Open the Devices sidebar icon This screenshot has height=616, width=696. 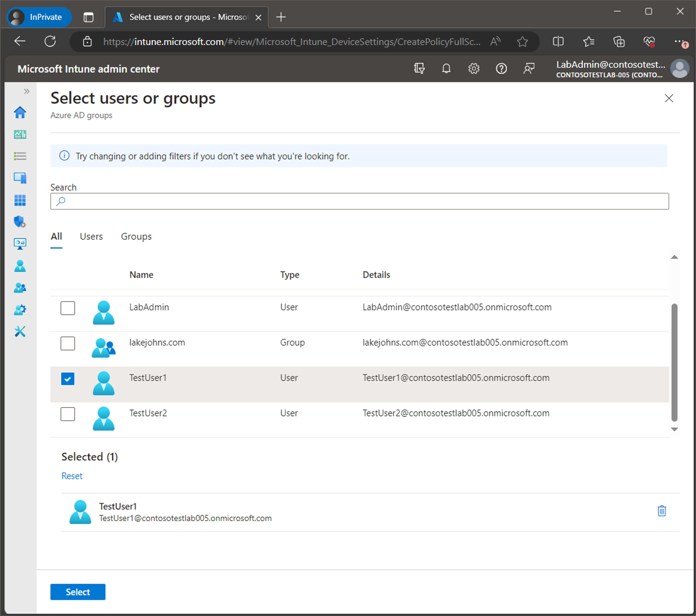coord(20,178)
